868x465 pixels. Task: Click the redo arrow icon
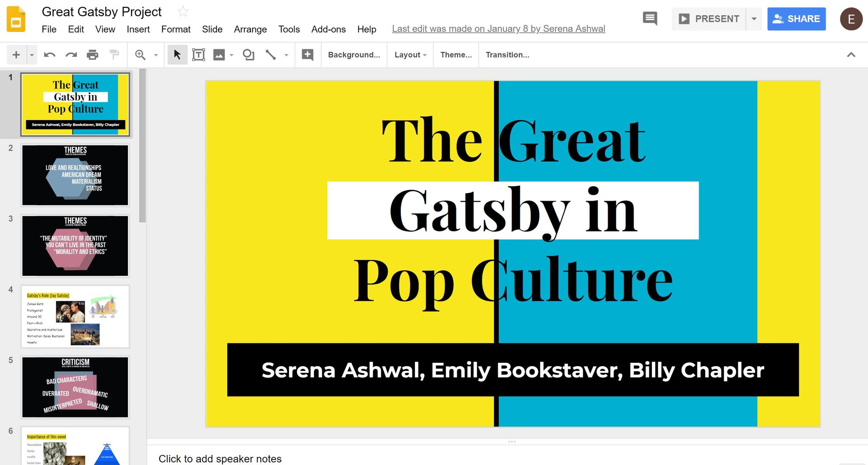coord(71,55)
